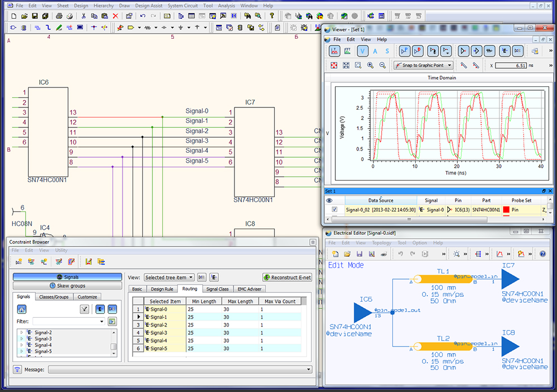Select the capacitor component tool

[x=163, y=27]
